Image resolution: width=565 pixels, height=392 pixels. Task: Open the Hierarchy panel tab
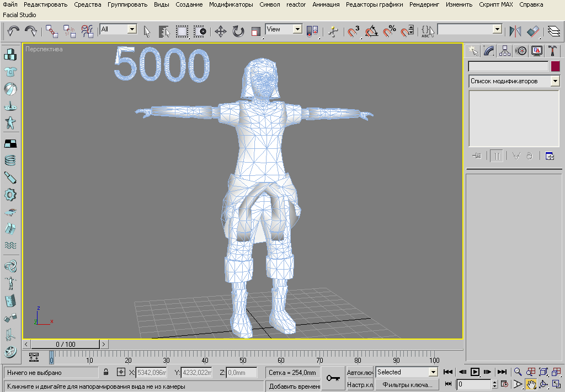tap(504, 51)
